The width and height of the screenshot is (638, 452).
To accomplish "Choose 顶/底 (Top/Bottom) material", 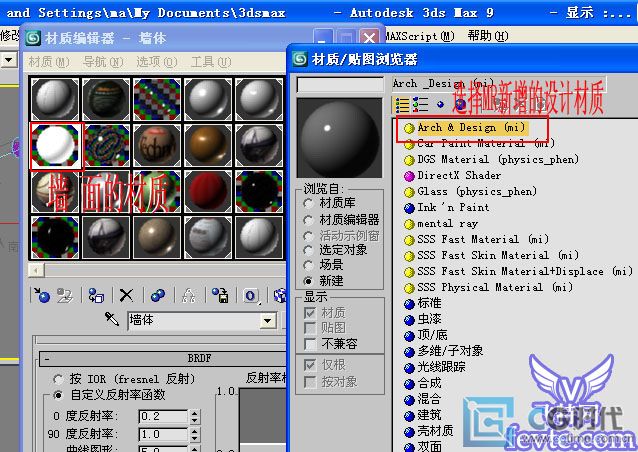I will 432,335.
